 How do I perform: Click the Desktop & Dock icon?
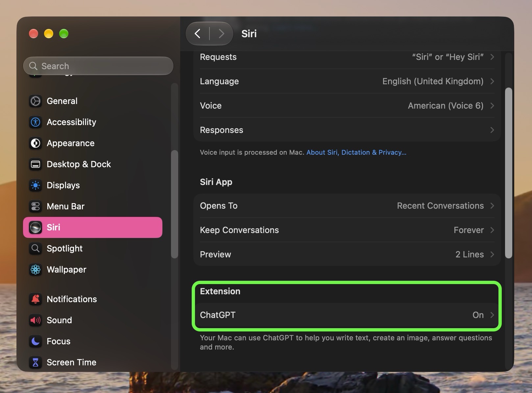[x=36, y=164]
